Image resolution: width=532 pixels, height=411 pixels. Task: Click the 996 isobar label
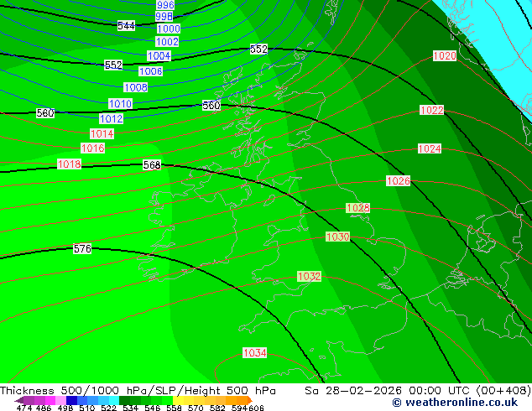[165, 5]
